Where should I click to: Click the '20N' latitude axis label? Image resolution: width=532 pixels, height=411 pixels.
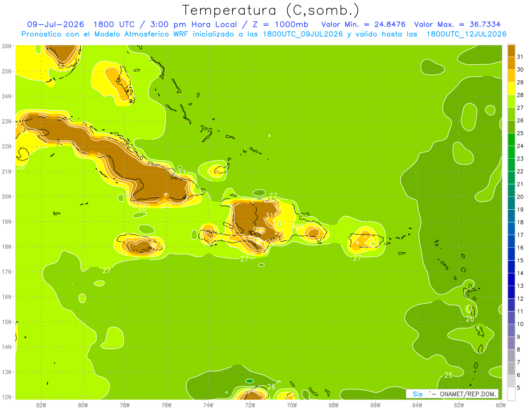[x=7, y=196]
